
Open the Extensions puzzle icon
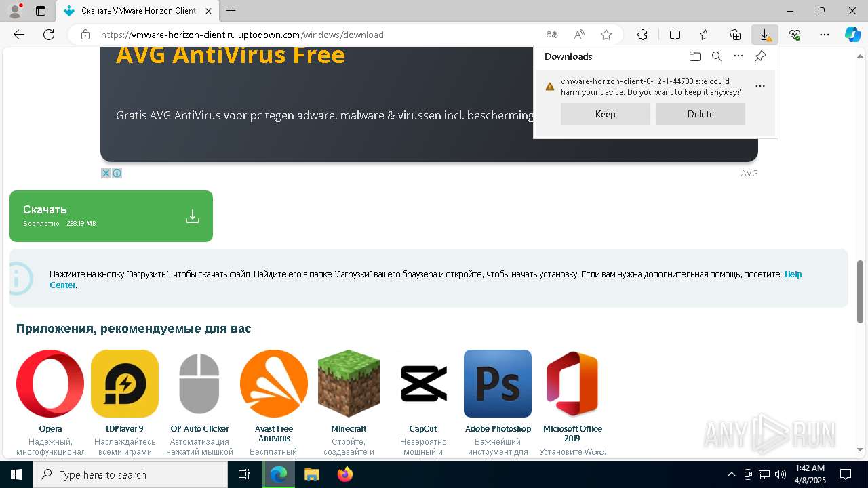pos(642,35)
